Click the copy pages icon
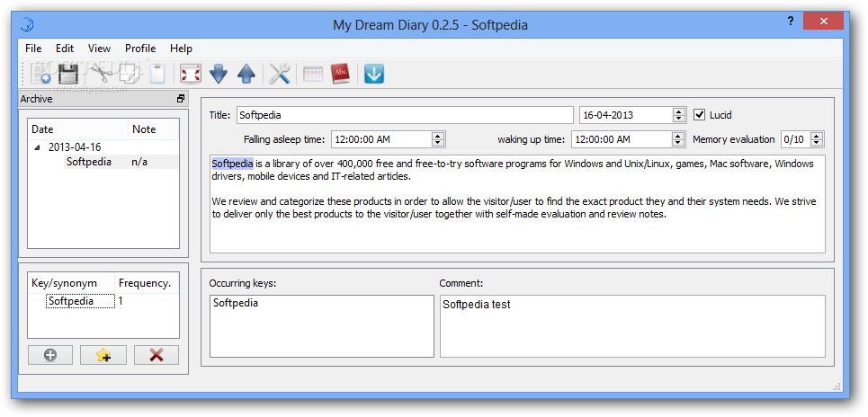868x417 pixels. tap(130, 74)
